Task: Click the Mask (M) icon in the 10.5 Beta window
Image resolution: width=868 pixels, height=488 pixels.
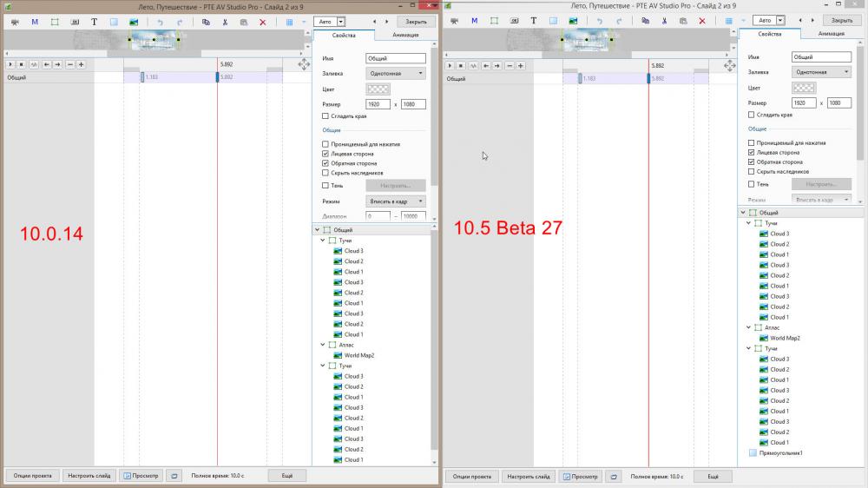Action: point(474,21)
